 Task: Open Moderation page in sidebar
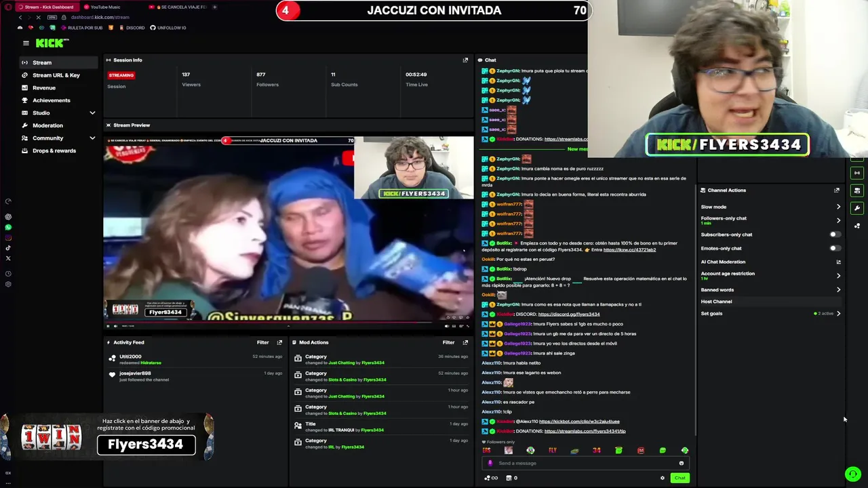click(x=58, y=125)
